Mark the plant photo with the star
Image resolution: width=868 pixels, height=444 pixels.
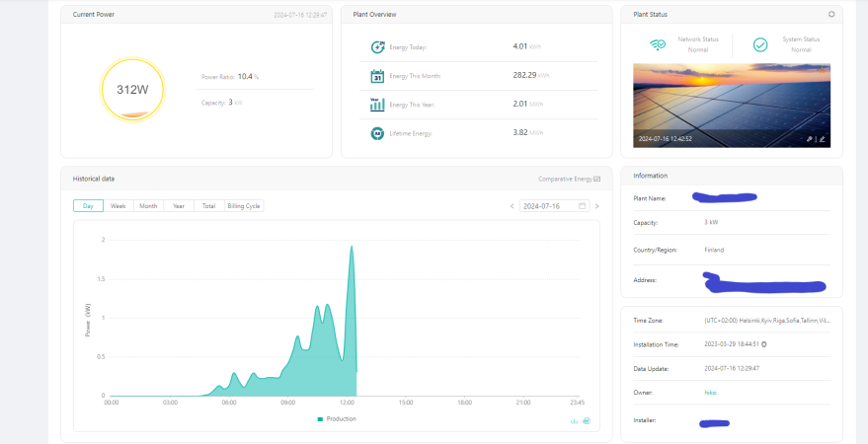point(822,70)
